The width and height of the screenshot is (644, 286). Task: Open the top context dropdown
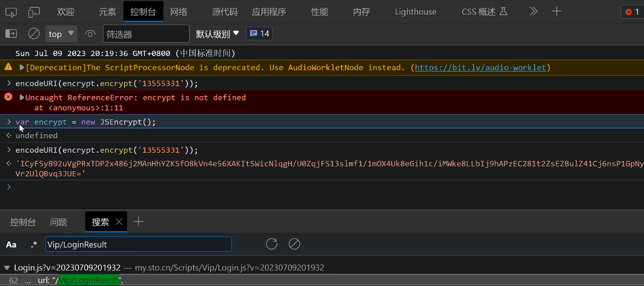[x=61, y=34]
